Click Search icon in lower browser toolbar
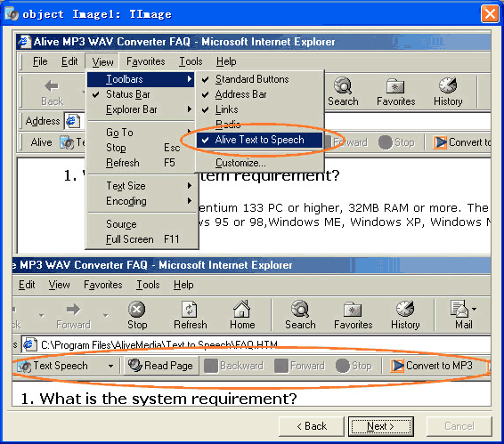 pos(300,315)
